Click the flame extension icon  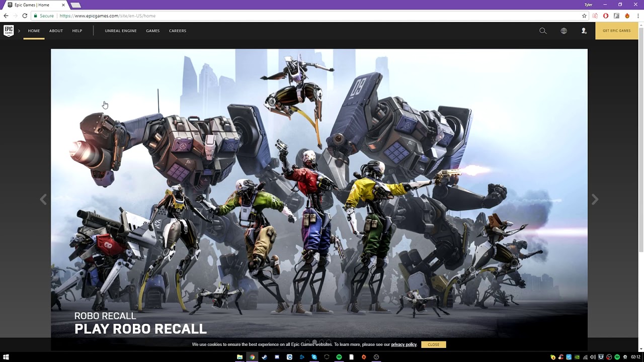click(627, 16)
